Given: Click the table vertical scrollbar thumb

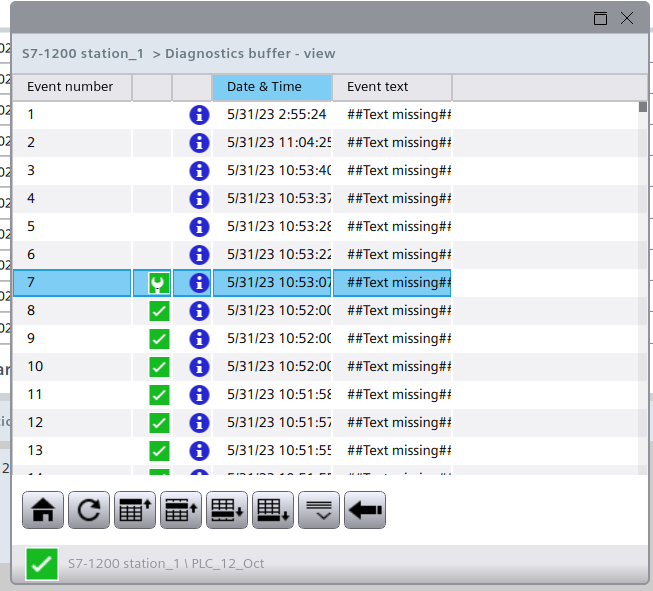Looking at the screenshot, I should coord(643,107).
